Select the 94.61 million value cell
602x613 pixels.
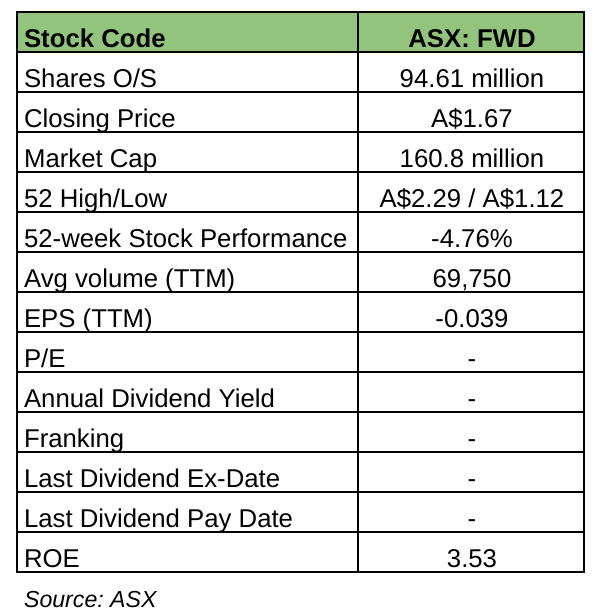[471, 78]
